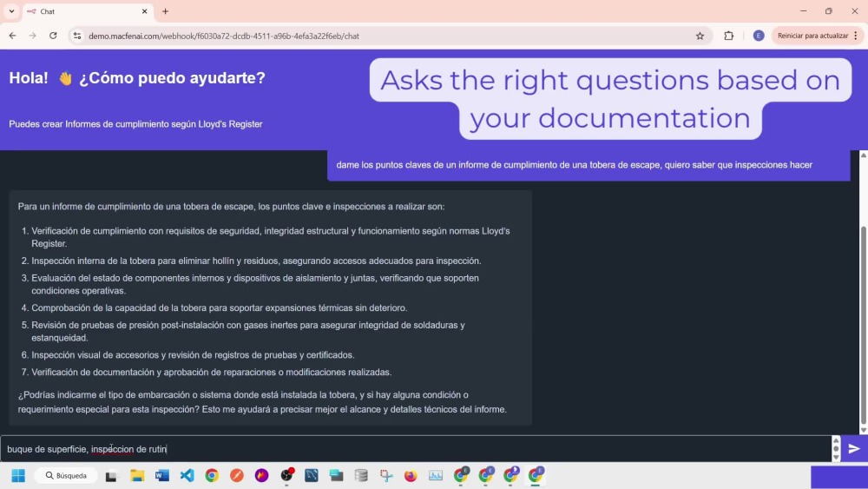
Task: Open the Chrome profile avatar
Action: 759,36
